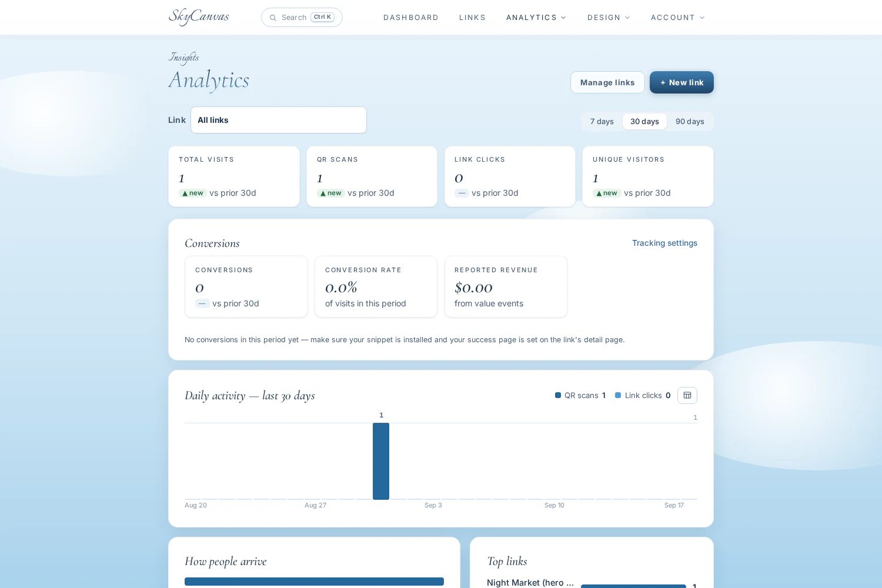Click the "Aug 27" axis label
The image size is (882, 588).
pyautogui.click(x=315, y=505)
